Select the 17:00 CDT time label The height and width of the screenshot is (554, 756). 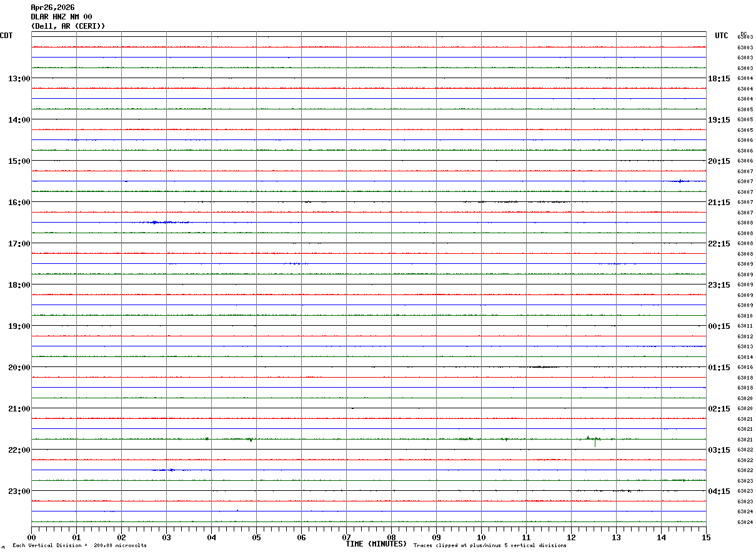tap(19, 244)
